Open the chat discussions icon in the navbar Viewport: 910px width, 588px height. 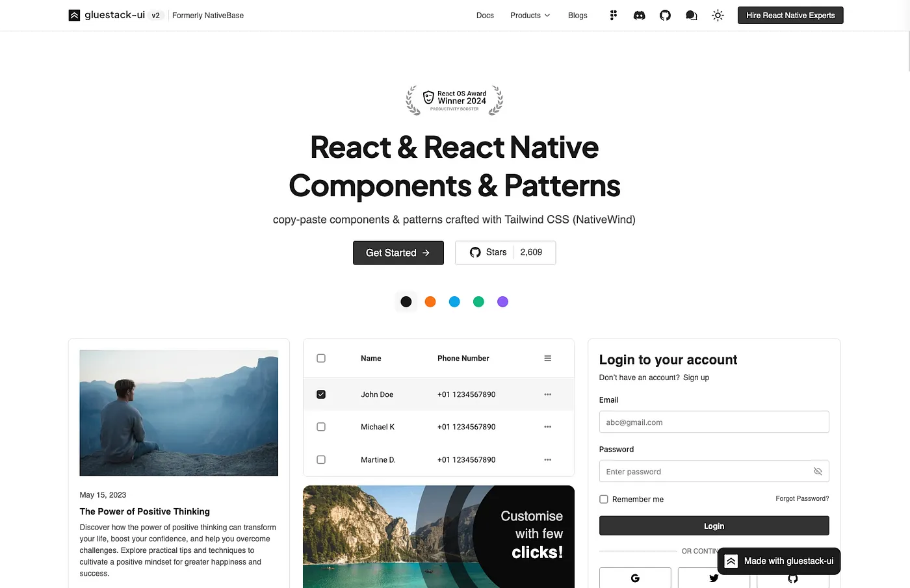tap(691, 15)
